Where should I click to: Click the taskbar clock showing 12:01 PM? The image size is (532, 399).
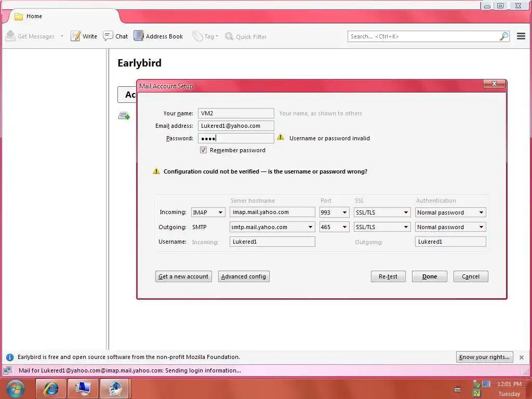coord(509,384)
